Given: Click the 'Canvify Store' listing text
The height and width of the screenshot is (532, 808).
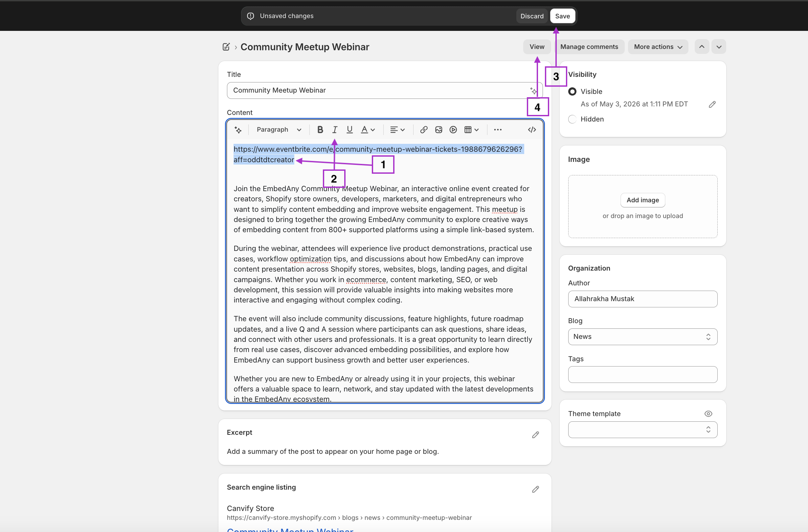Looking at the screenshot, I should tap(250, 509).
